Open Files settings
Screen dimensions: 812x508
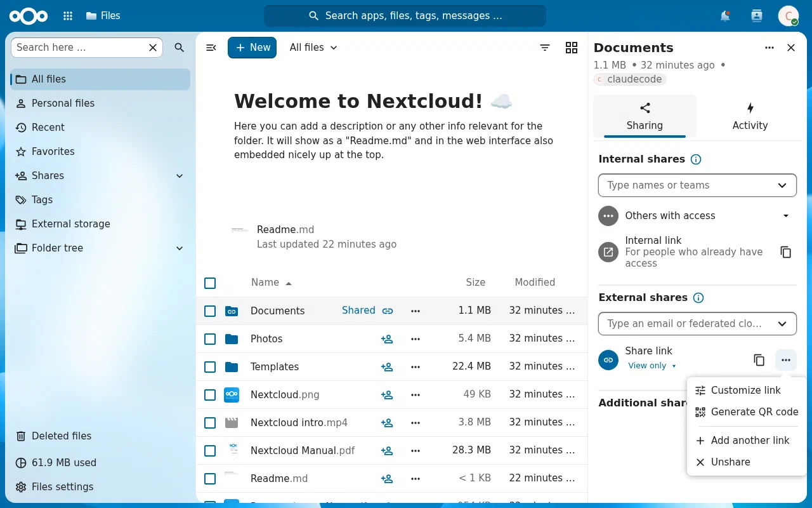coord(101,487)
